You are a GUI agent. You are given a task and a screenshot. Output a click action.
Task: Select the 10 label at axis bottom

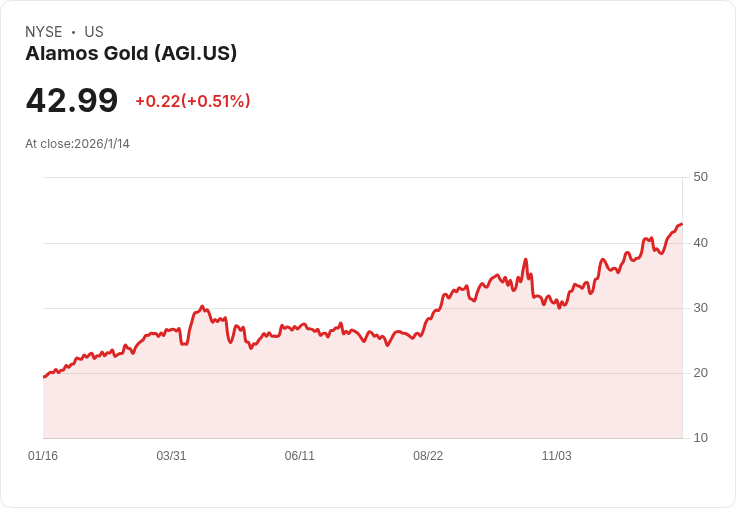click(700, 437)
